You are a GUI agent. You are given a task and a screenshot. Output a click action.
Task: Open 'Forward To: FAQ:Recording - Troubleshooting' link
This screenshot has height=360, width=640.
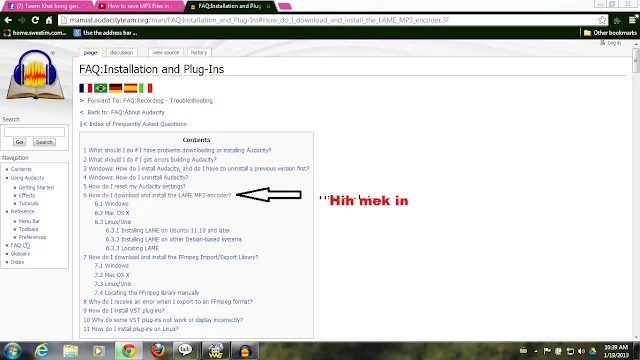150,100
